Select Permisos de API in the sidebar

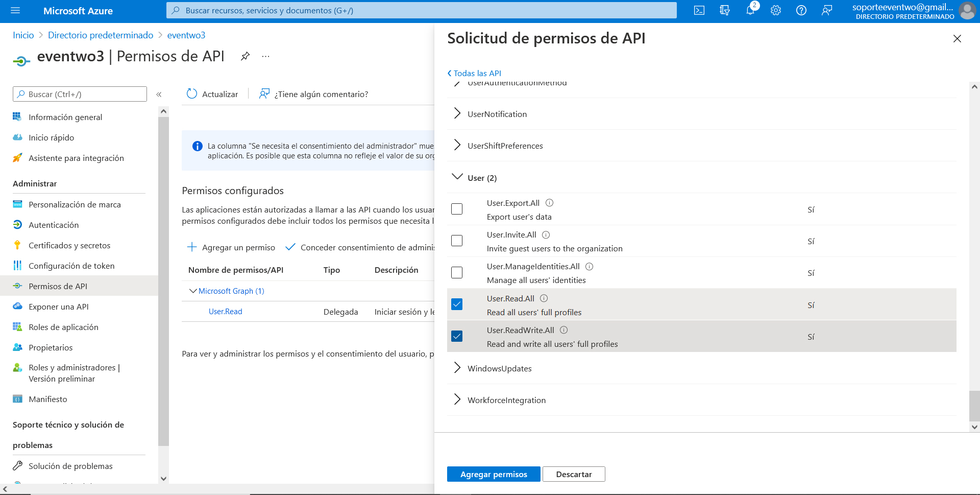[x=79, y=286]
